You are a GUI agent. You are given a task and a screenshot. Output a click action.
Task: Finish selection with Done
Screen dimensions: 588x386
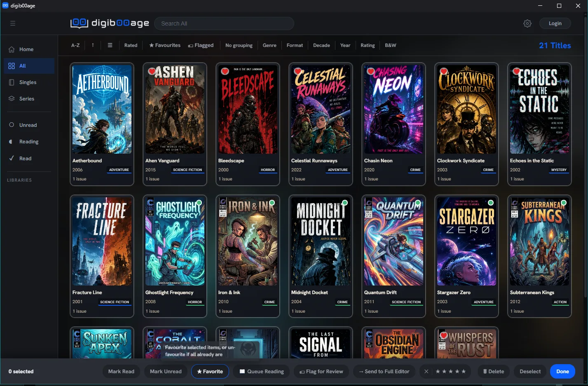click(x=562, y=372)
